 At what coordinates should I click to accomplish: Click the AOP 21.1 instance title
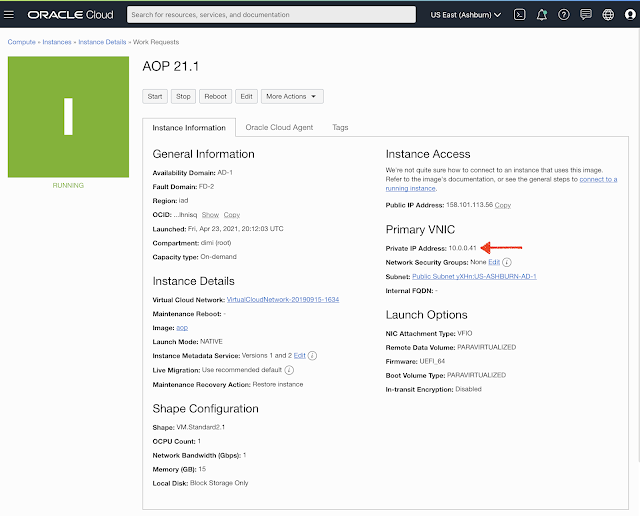[171, 66]
